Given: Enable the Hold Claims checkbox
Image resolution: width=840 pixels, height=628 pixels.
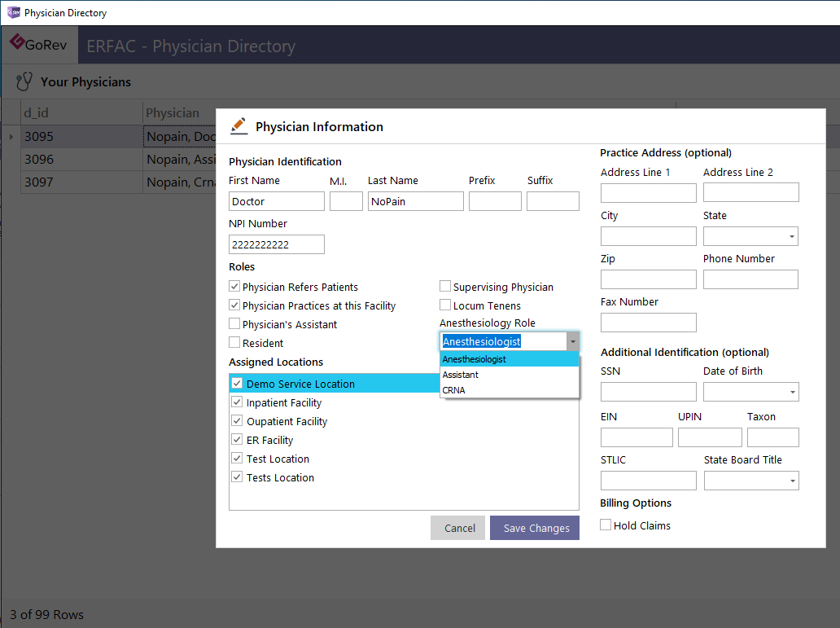Looking at the screenshot, I should coord(606,525).
